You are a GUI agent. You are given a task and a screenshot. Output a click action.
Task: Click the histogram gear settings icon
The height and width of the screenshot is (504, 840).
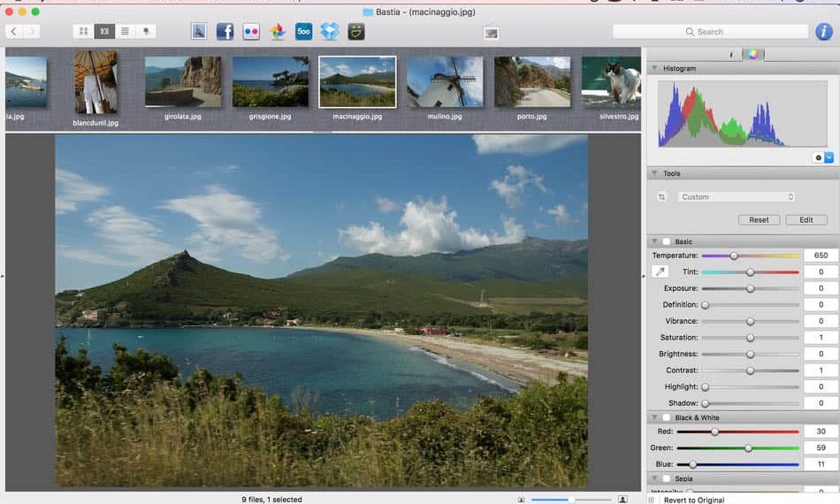pyautogui.click(x=818, y=157)
